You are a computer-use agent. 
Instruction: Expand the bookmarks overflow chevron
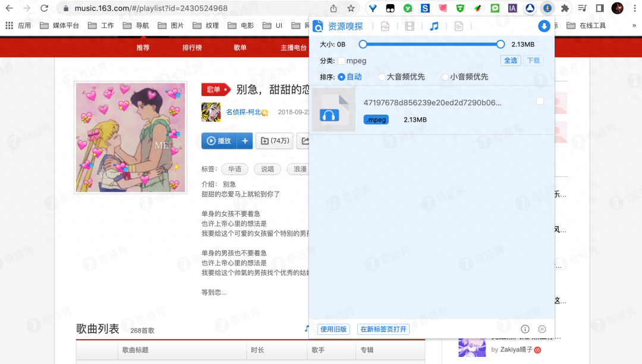click(x=634, y=26)
